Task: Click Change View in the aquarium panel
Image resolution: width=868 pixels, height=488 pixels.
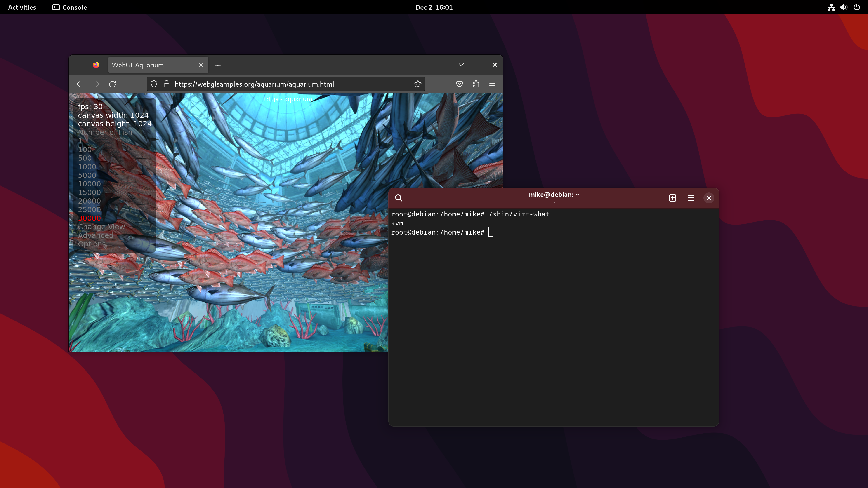Action: [x=101, y=227]
